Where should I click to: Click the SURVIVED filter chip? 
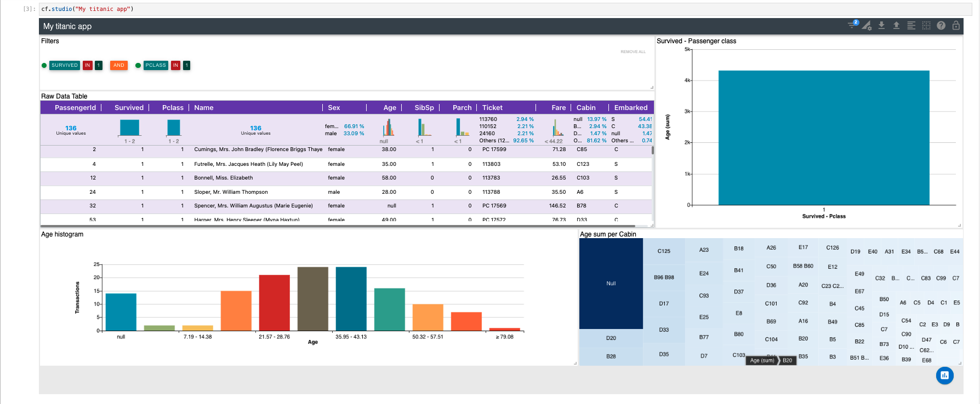click(x=65, y=65)
